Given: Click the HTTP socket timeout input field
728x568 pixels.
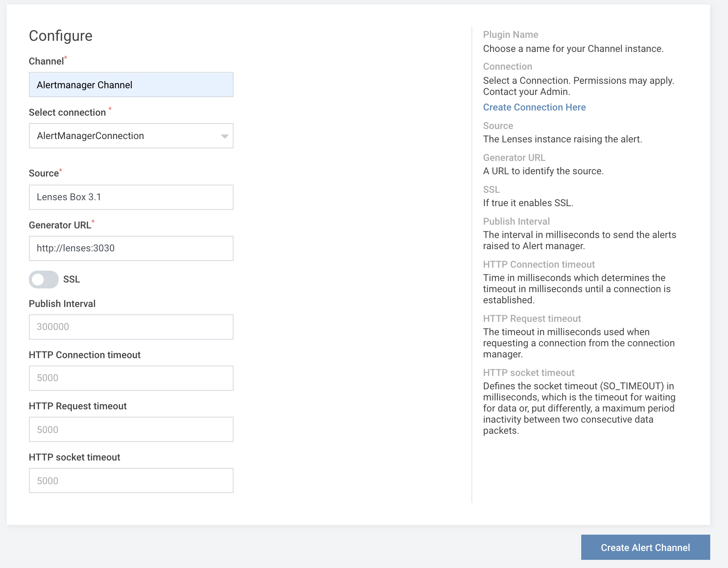Looking at the screenshot, I should coord(131,480).
